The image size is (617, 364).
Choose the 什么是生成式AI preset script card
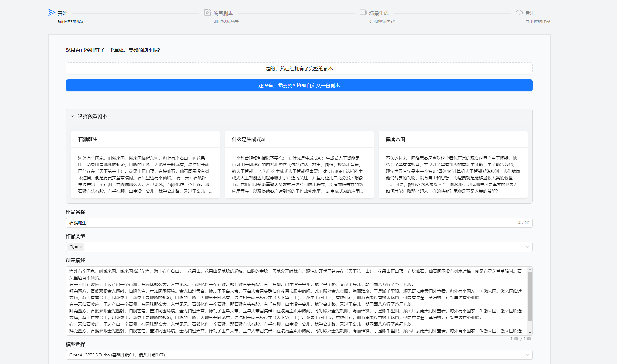pyautogui.click(x=299, y=164)
